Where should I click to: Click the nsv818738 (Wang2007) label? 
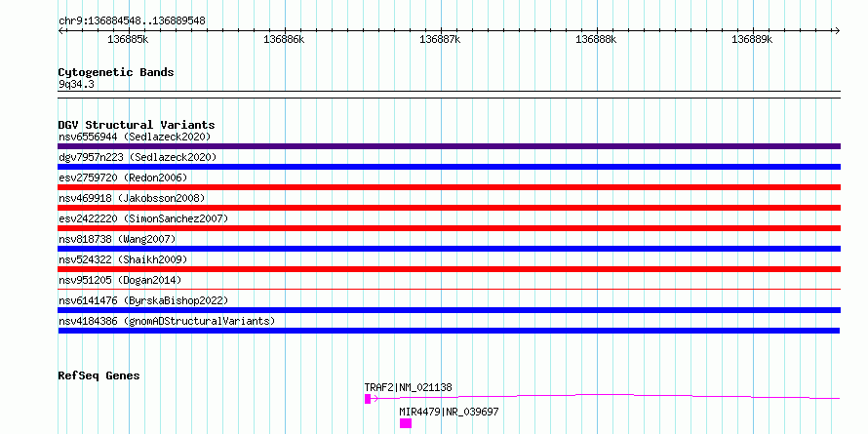click(x=117, y=239)
